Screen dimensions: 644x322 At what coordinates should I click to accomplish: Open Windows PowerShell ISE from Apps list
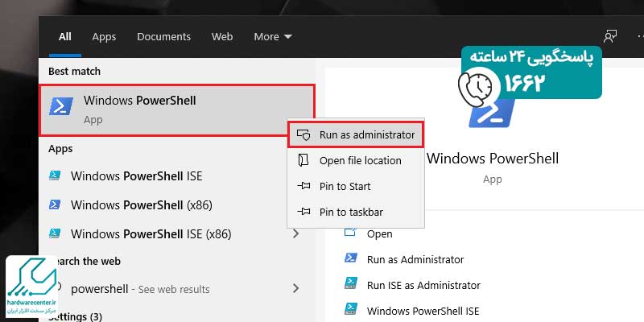(x=136, y=176)
